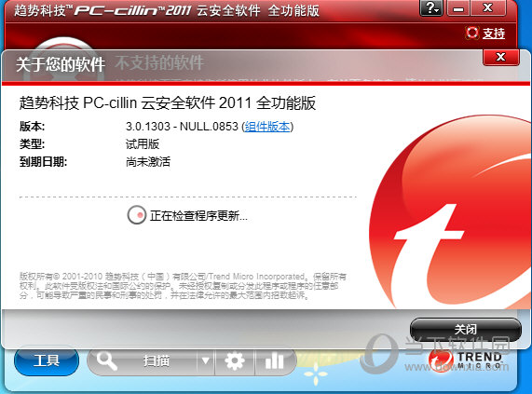The image size is (532, 394).
Task: Click the lifebuoy support icon
Action: click(x=472, y=33)
